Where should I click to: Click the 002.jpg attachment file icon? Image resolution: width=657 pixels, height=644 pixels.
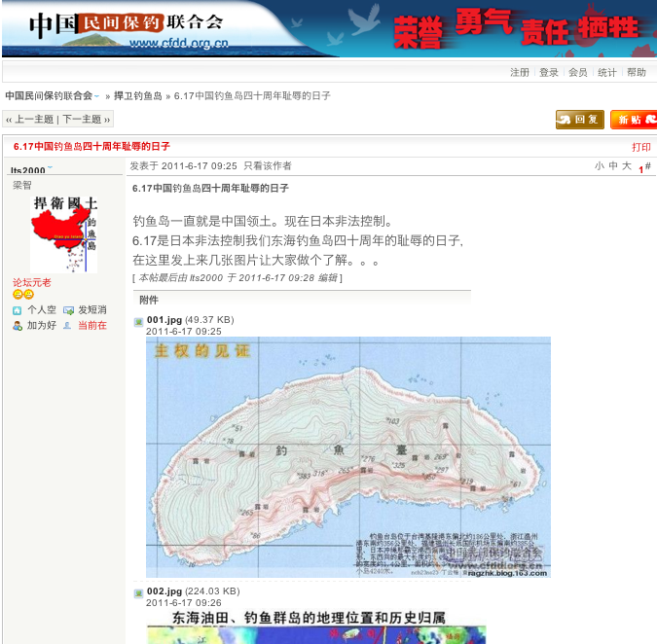[138, 592]
